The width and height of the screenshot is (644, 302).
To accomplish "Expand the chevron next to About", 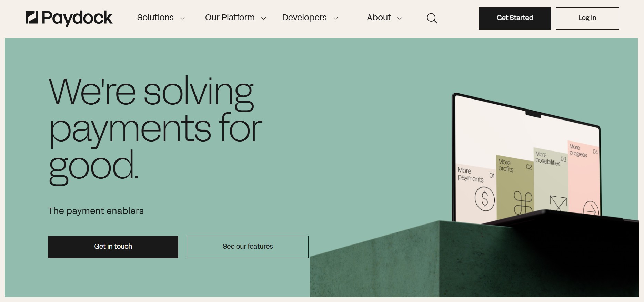I will [x=400, y=19].
